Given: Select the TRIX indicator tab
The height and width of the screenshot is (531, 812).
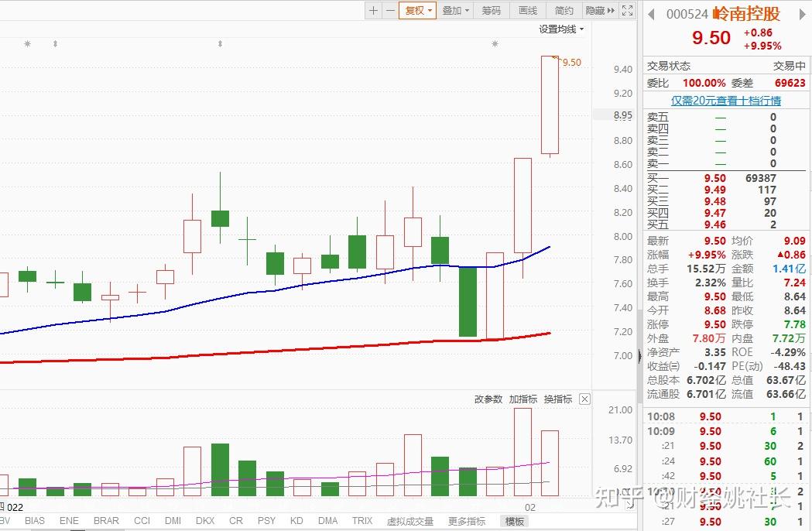Looking at the screenshot, I should (x=362, y=521).
